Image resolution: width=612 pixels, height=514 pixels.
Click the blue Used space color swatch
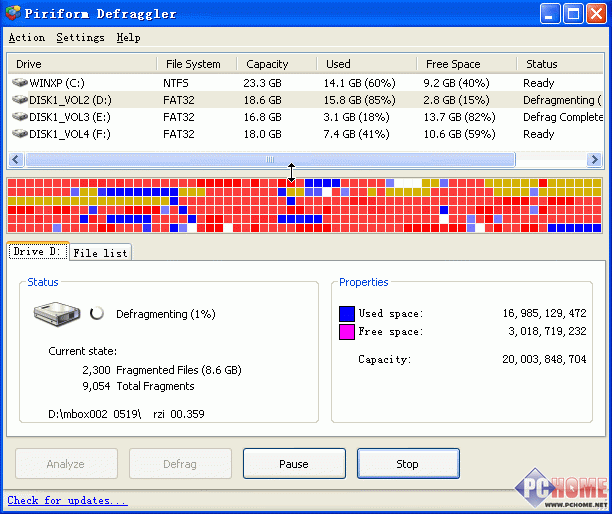click(347, 313)
